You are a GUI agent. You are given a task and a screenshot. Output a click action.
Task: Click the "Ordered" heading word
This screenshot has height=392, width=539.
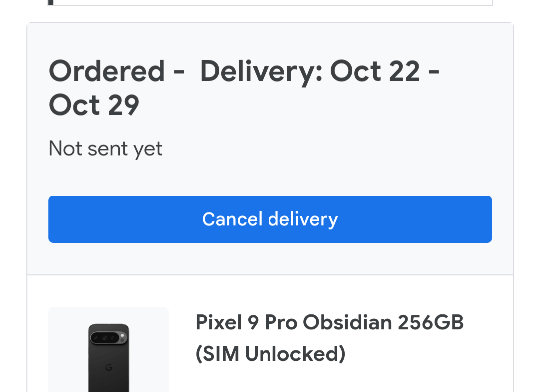[107, 71]
